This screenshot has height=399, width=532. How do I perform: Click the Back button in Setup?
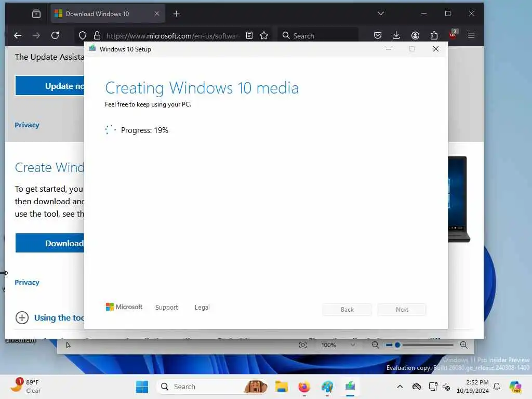point(347,310)
